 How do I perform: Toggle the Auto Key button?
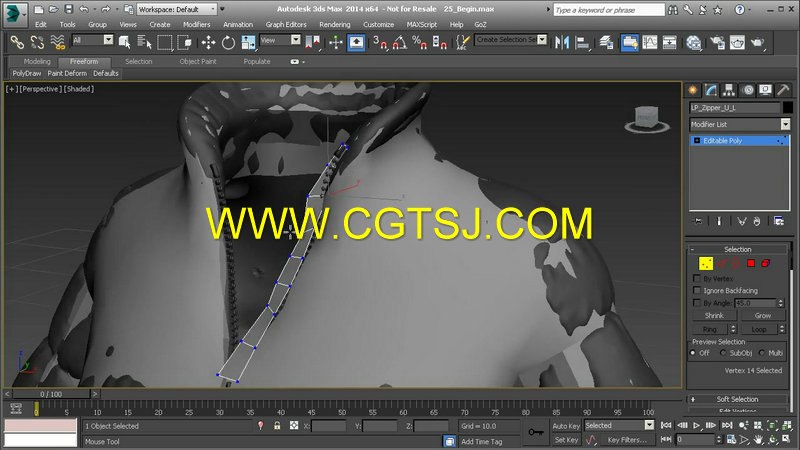[566, 426]
